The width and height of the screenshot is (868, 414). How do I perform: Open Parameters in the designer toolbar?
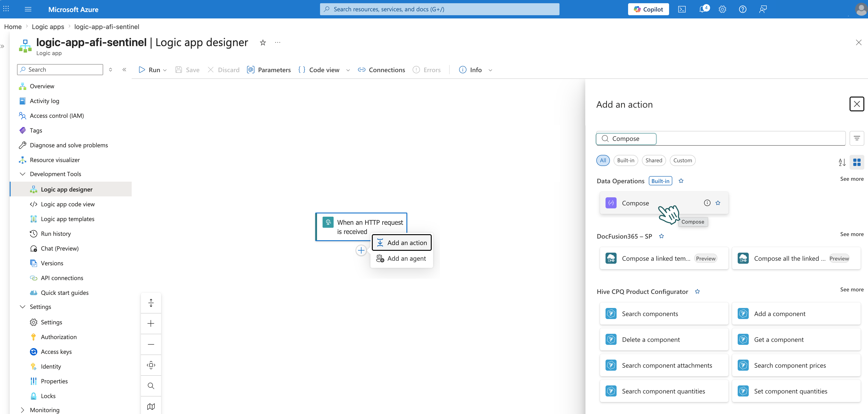tap(269, 70)
